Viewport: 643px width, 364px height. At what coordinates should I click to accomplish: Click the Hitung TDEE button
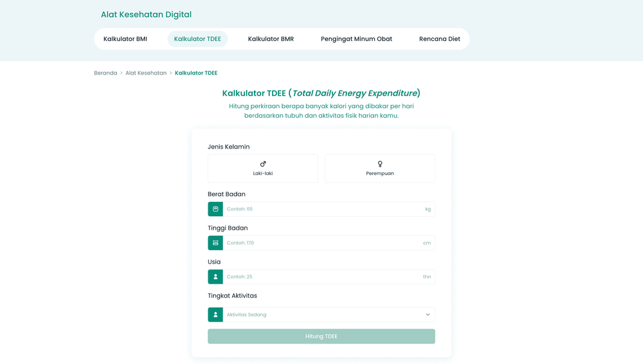[321, 336]
